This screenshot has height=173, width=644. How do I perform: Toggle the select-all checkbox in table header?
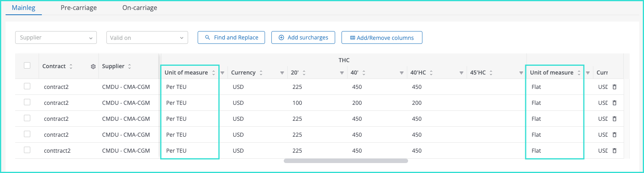click(27, 65)
